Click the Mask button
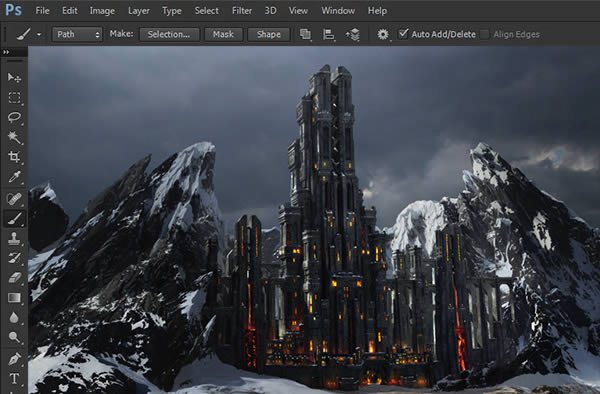The width and height of the screenshot is (600, 394). pyautogui.click(x=223, y=34)
